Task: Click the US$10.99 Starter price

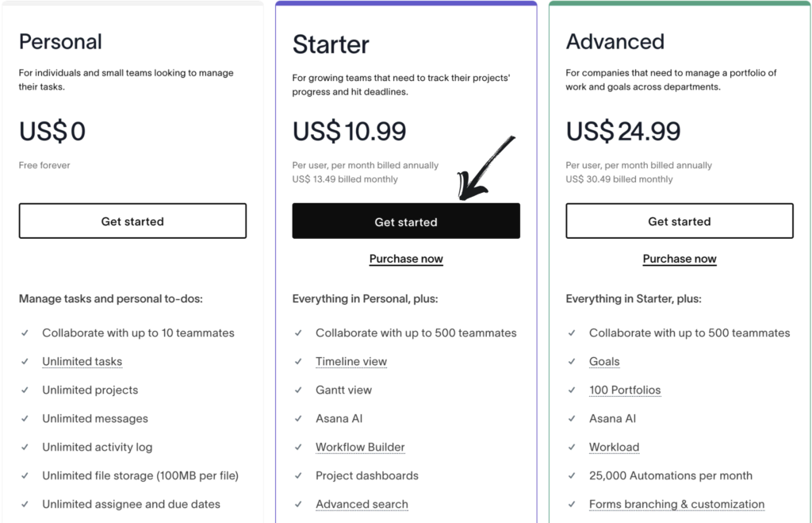Action: coord(349,131)
